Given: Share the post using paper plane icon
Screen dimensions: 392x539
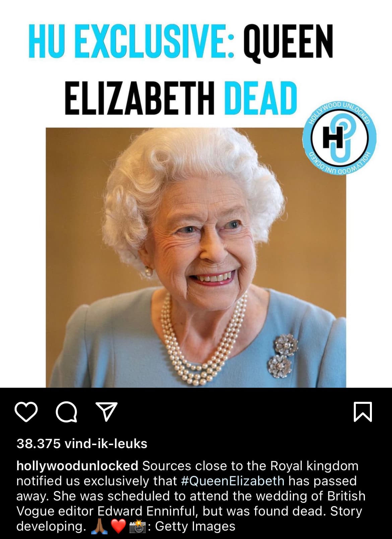Looking at the screenshot, I should coord(107,411).
